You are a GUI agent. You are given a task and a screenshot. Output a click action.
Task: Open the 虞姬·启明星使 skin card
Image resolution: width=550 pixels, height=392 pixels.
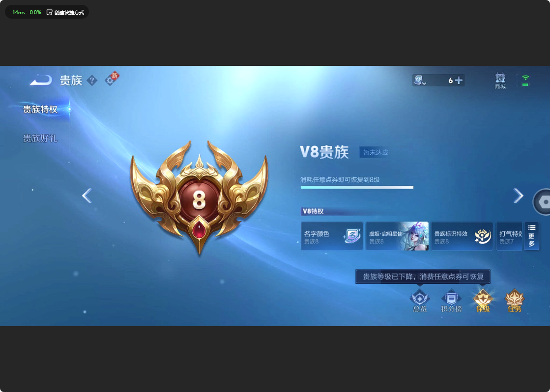click(397, 236)
